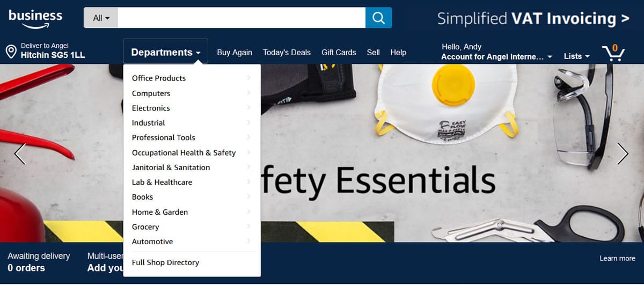Expand the Office Products submenu chevron
The width and height of the screenshot is (644, 285).
tap(248, 78)
